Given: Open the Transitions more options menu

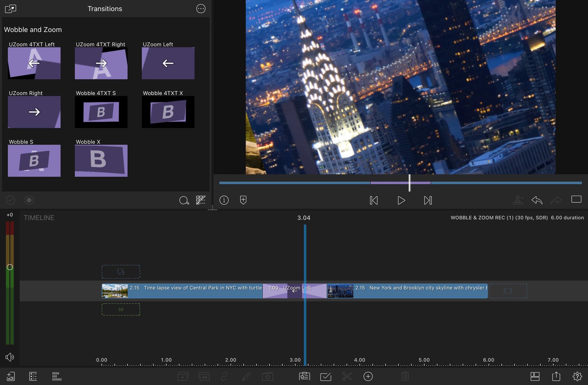Looking at the screenshot, I should 201,9.
